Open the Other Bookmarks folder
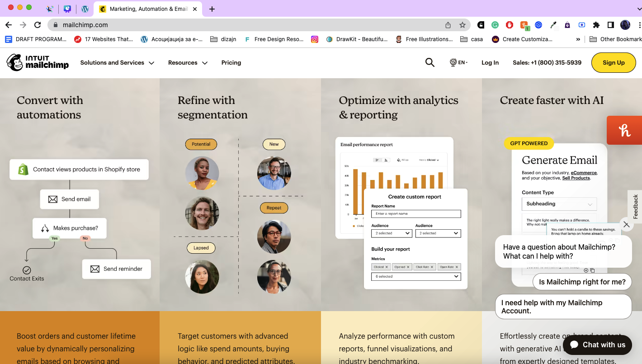 (615, 39)
